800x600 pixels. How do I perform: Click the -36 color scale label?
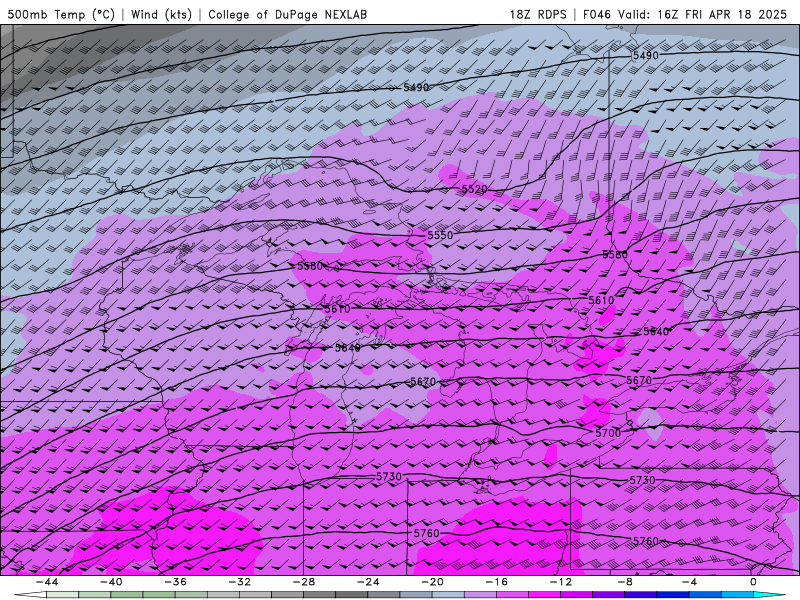pyautogui.click(x=175, y=582)
